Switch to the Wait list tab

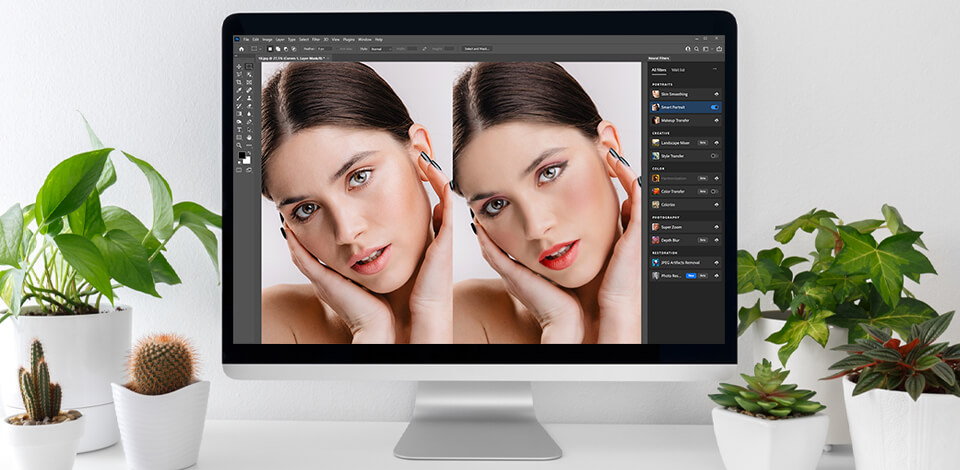click(x=678, y=70)
